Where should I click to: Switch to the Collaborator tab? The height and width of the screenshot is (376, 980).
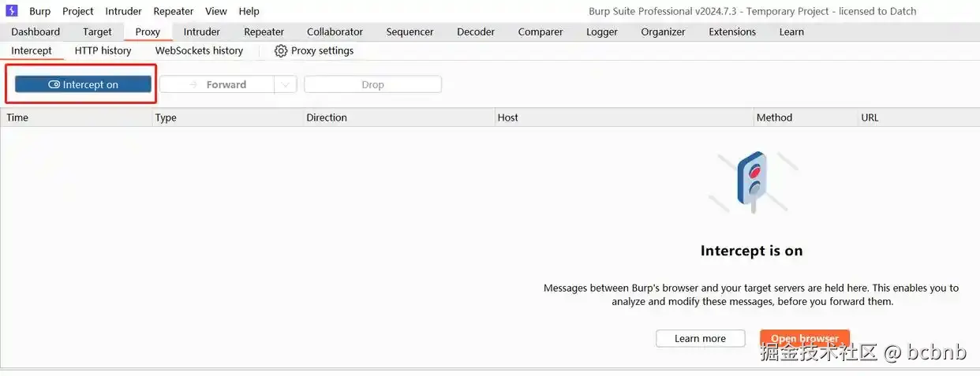335,32
